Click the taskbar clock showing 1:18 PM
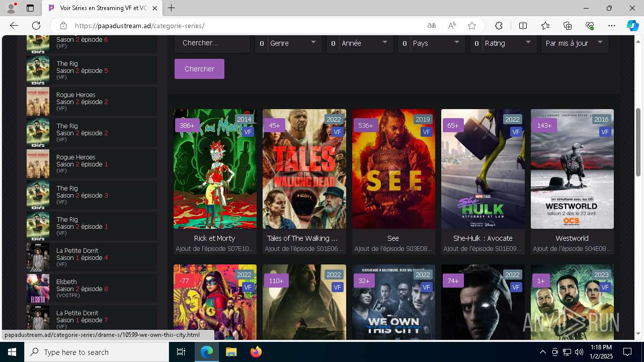 click(601, 352)
